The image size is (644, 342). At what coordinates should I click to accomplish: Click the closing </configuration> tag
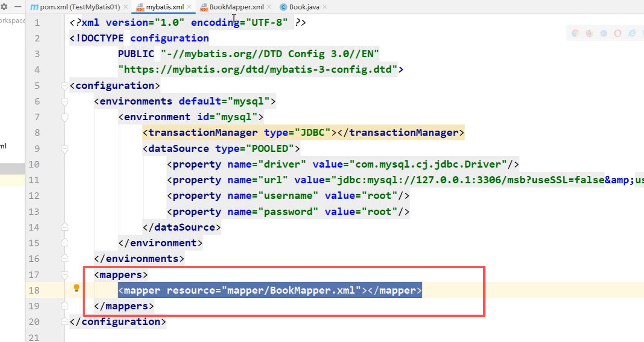click(118, 322)
